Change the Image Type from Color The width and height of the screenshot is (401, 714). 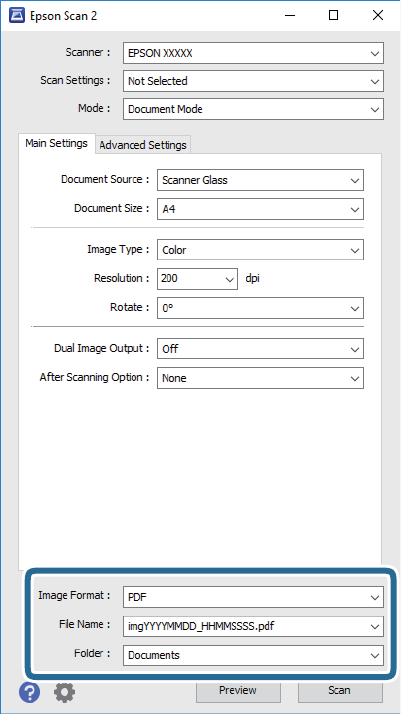pyautogui.click(x=260, y=250)
